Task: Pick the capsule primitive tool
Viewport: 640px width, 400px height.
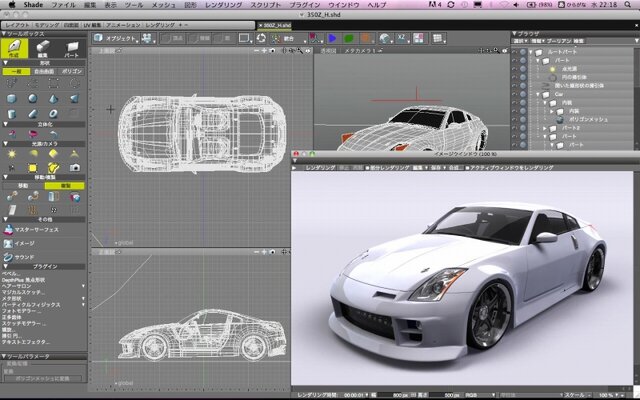Action: pos(33,113)
